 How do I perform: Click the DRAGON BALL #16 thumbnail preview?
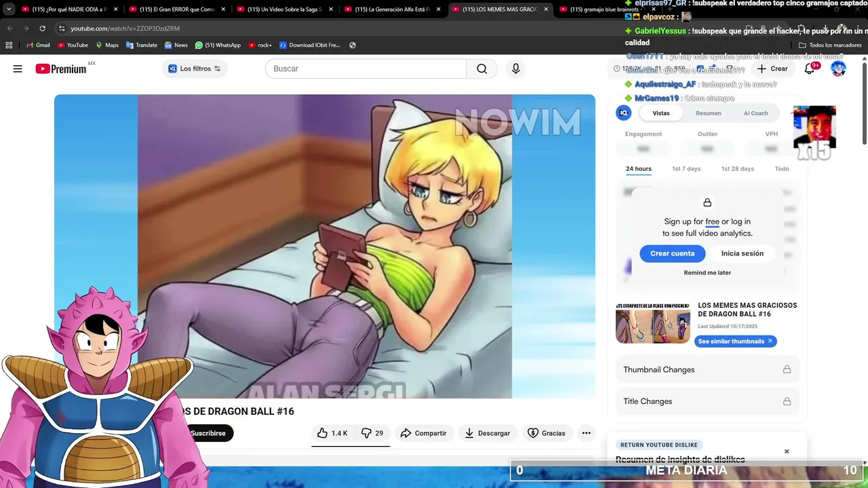[x=652, y=323]
